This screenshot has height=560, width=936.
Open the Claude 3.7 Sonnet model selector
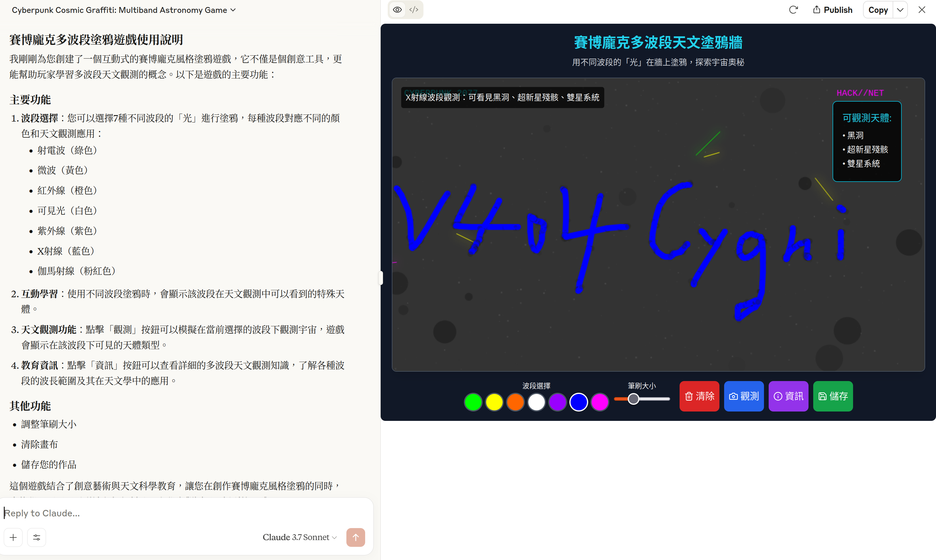(299, 537)
